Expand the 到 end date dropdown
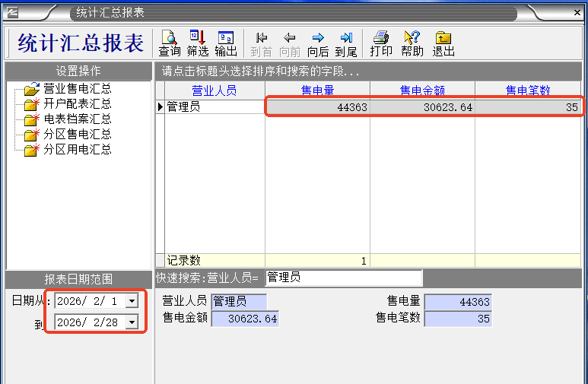This screenshot has width=588, height=384. (132, 322)
